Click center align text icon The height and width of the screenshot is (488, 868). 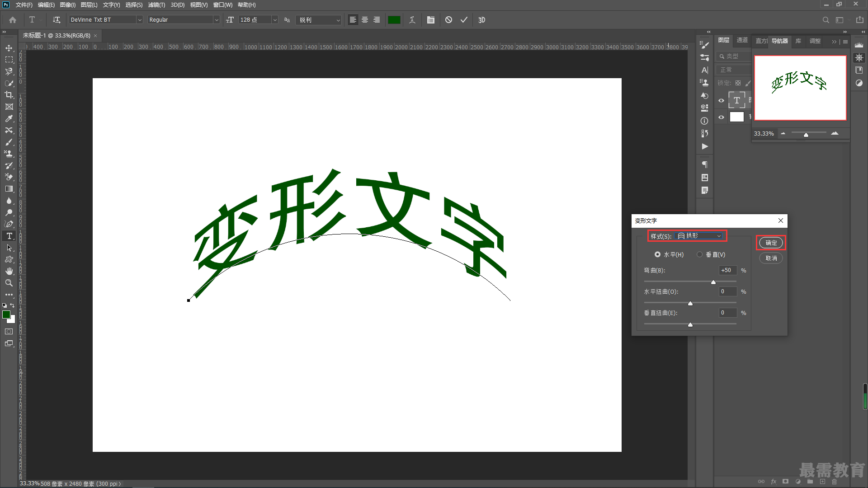pyautogui.click(x=365, y=20)
